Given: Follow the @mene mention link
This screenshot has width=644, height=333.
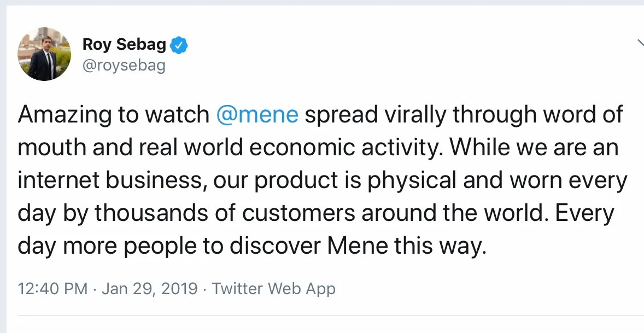Looking at the screenshot, I should tap(257, 114).
